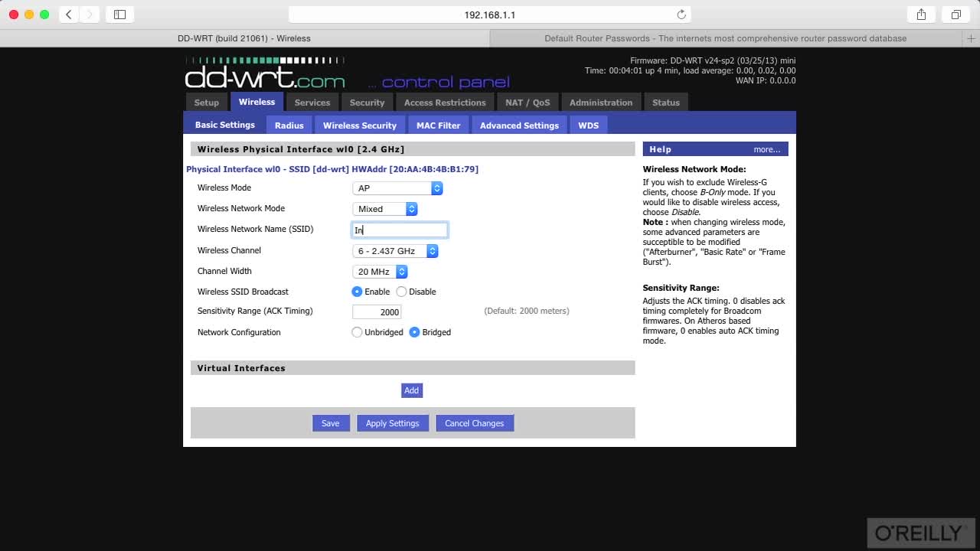
Task: Click the Physical Interface wl0 - SSID line
Action: click(x=332, y=169)
